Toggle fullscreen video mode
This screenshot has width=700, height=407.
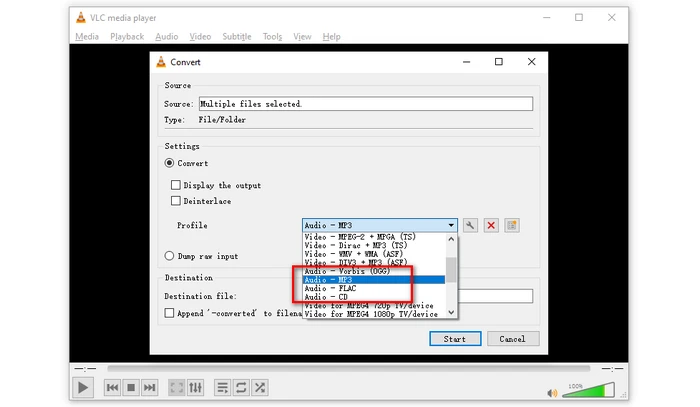click(x=176, y=387)
